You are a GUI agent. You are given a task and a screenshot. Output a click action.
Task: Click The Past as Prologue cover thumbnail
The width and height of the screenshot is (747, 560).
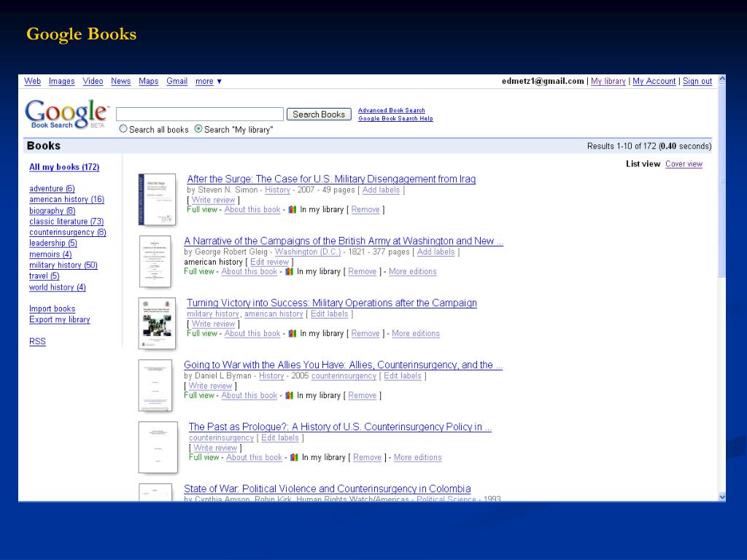pos(158,447)
